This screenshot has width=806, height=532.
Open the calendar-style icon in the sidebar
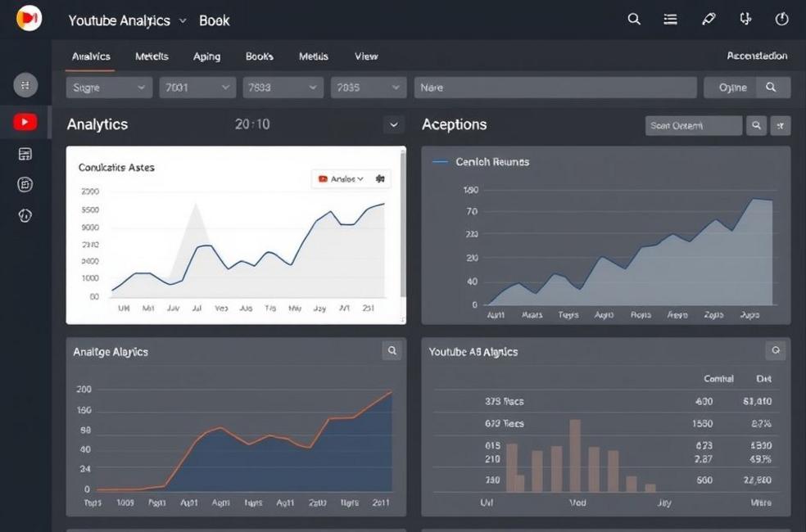tap(25, 154)
